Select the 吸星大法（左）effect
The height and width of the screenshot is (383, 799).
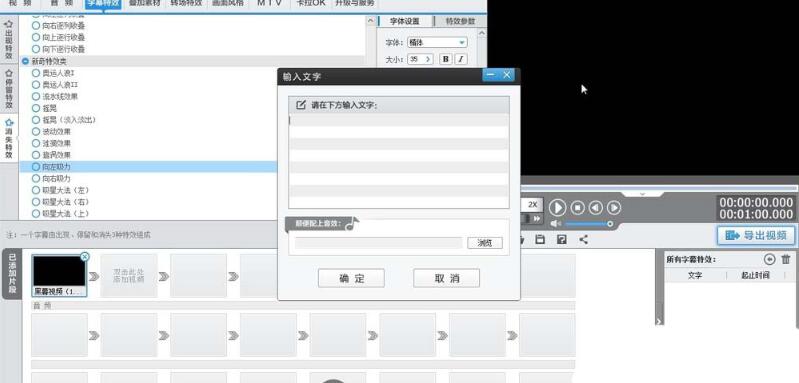(x=61, y=190)
